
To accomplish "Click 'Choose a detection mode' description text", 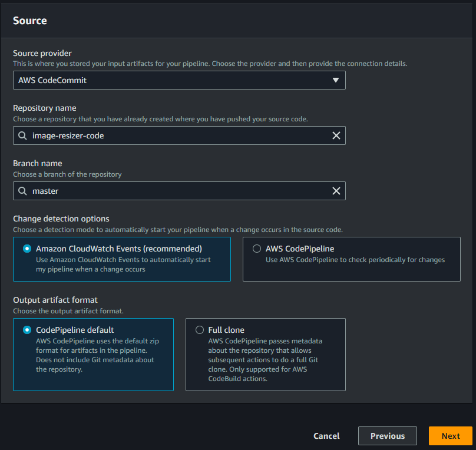I will [178, 230].
